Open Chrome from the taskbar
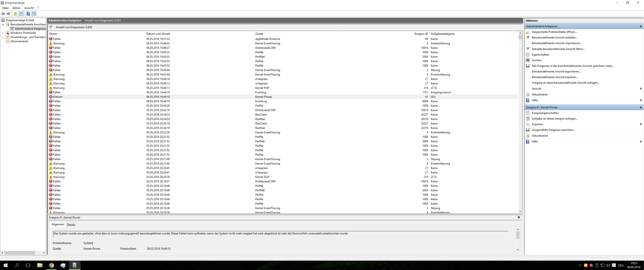The height and width of the screenshot is (270, 644). pos(51,265)
